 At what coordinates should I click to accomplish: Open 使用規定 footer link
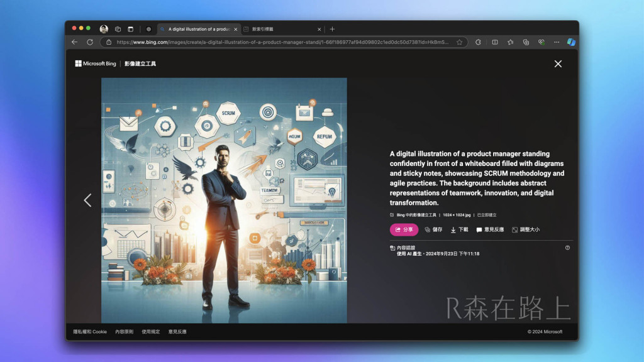point(151,332)
